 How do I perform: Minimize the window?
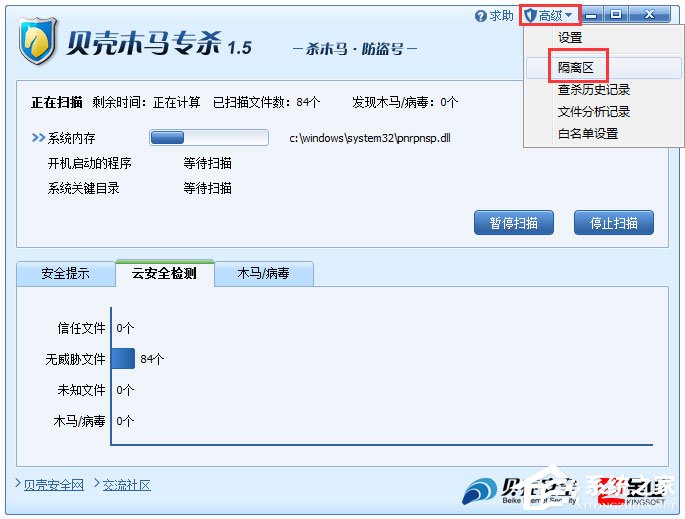point(592,15)
